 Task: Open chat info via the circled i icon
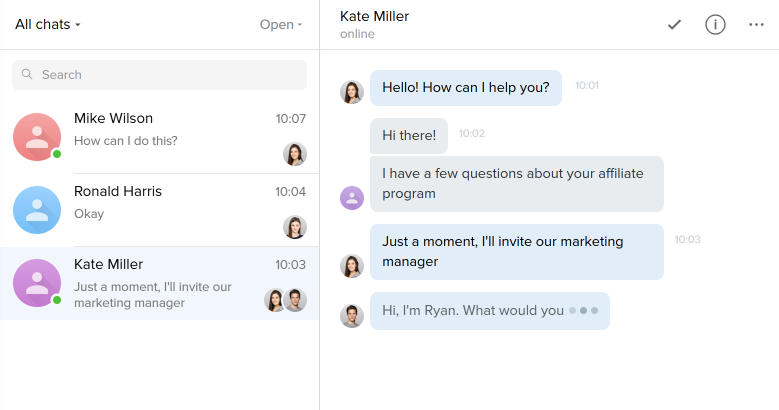click(715, 24)
